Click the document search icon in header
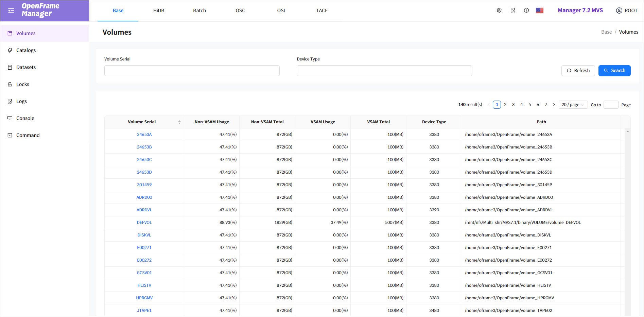 pos(513,11)
